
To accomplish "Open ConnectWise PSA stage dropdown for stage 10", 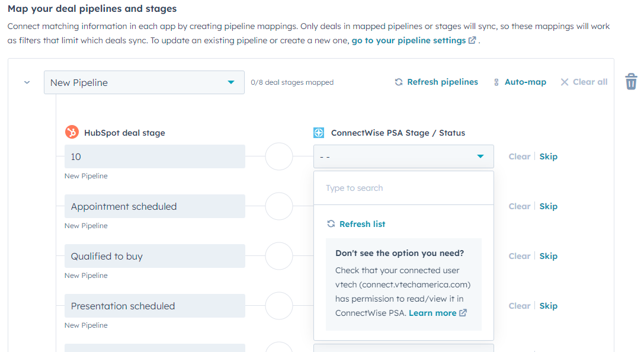I will click(403, 157).
